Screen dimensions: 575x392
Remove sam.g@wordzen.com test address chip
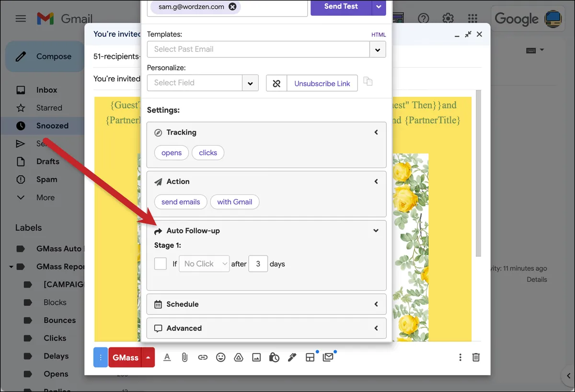pyautogui.click(x=232, y=7)
